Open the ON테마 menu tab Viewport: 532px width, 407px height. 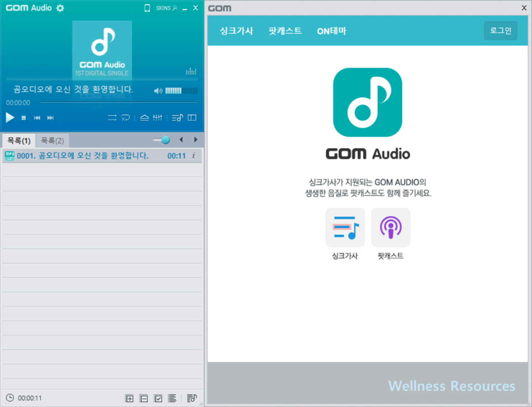click(x=332, y=31)
